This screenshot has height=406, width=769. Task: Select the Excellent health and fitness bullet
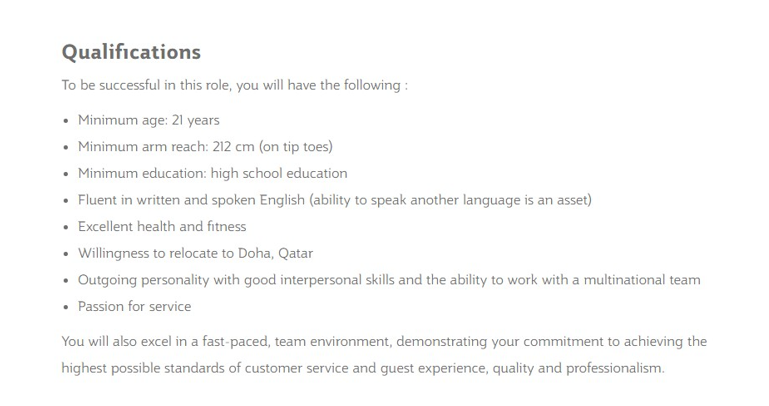[x=162, y=227]
